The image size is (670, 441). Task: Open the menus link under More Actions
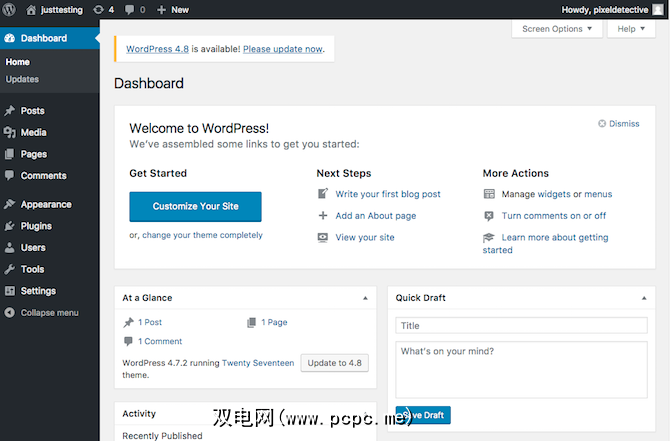tap(598, 194)
